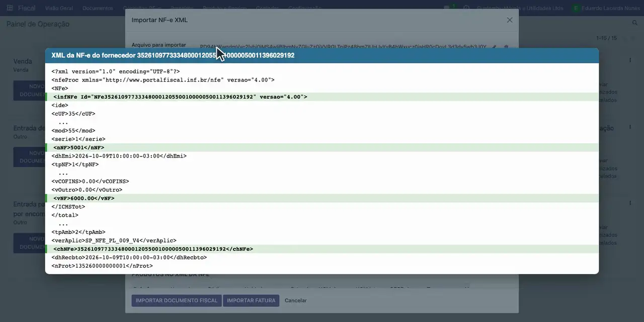The width and height of the screenshot is (644, 322).
Task: Open the kebab menu on the second operation card
Action: (x=630, y=127)
